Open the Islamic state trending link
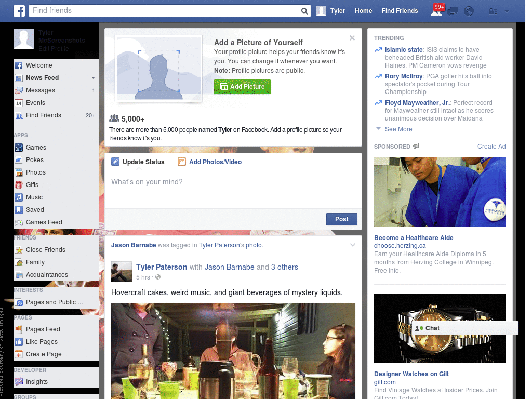 click(x=403, y=50)
